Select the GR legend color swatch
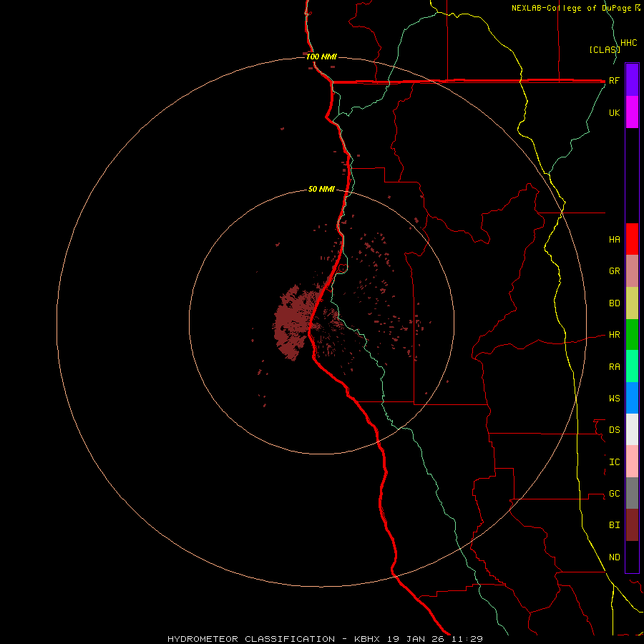644x644 pixels. [x=632, y=270]
